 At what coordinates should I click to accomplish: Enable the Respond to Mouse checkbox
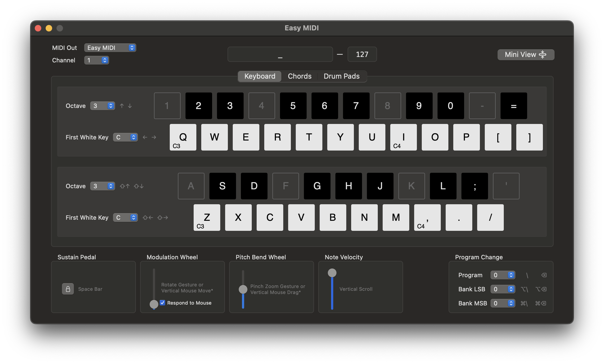tap(163, 303)
